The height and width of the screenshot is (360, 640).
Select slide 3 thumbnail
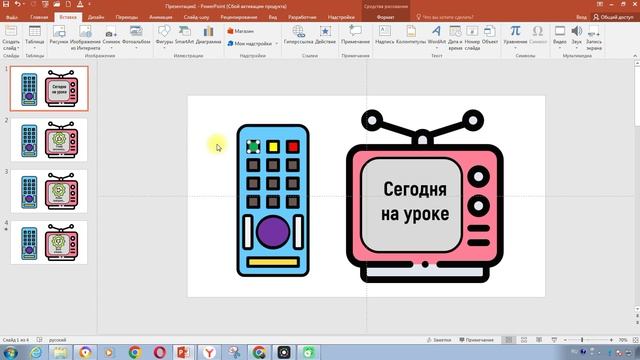[49, 191]
